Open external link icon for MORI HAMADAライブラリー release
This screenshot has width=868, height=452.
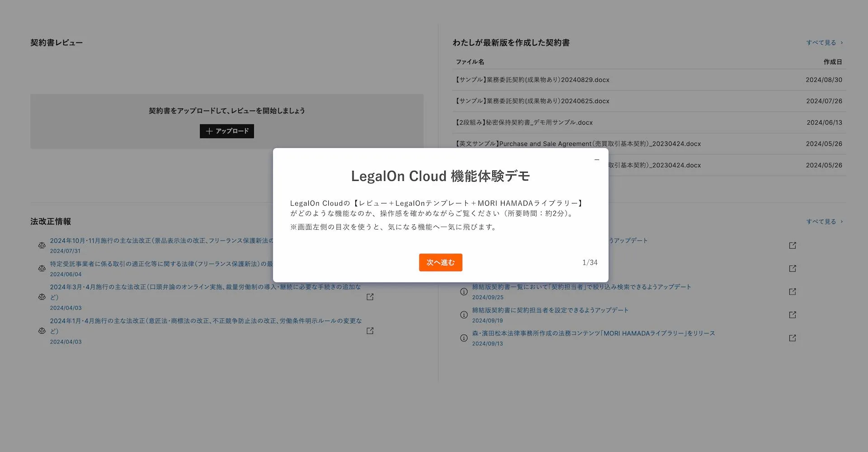tap(793, 338)
